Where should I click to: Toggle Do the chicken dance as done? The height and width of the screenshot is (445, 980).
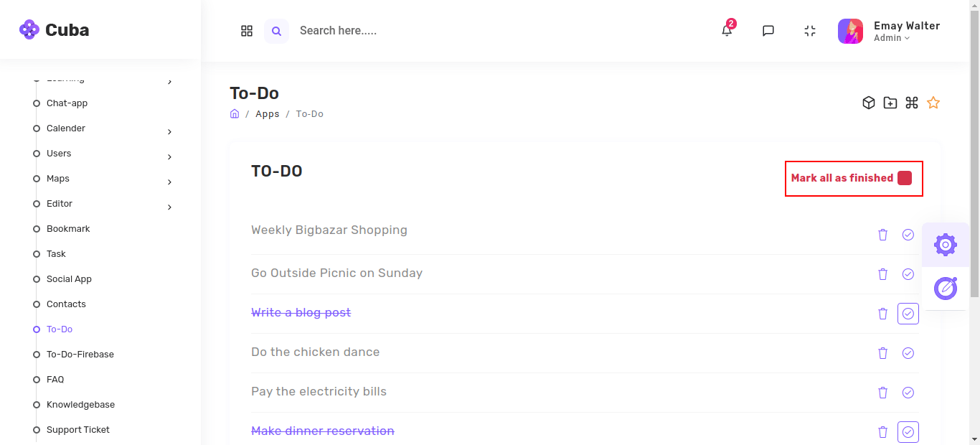point(908,353)
